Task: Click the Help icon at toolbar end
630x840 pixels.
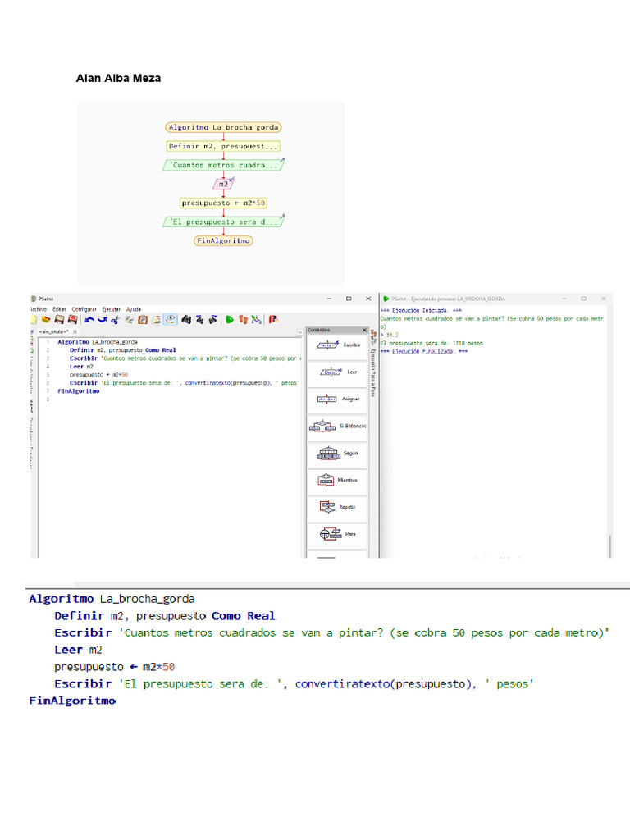Action: (273, 319)
